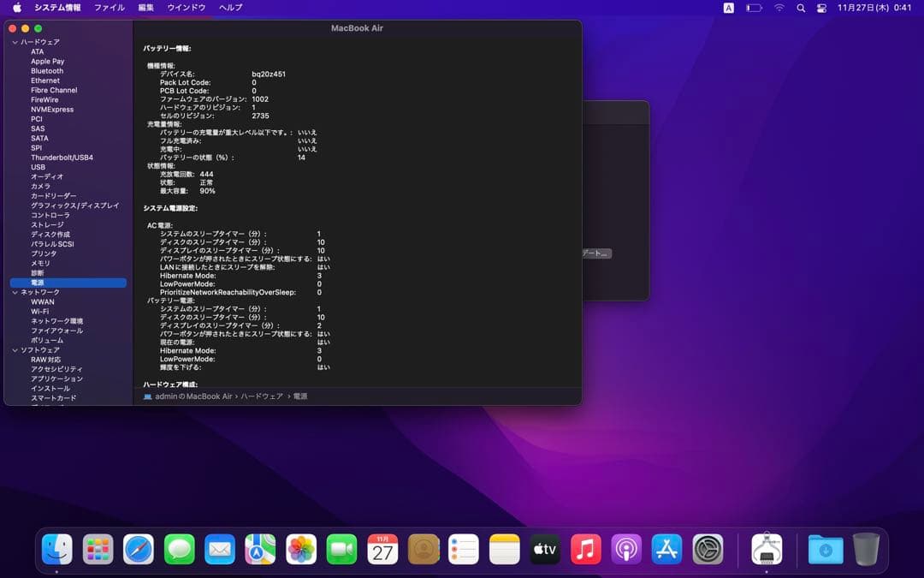Select Ethernet in the sidebar
924x578 pixels.
[45, 80]
